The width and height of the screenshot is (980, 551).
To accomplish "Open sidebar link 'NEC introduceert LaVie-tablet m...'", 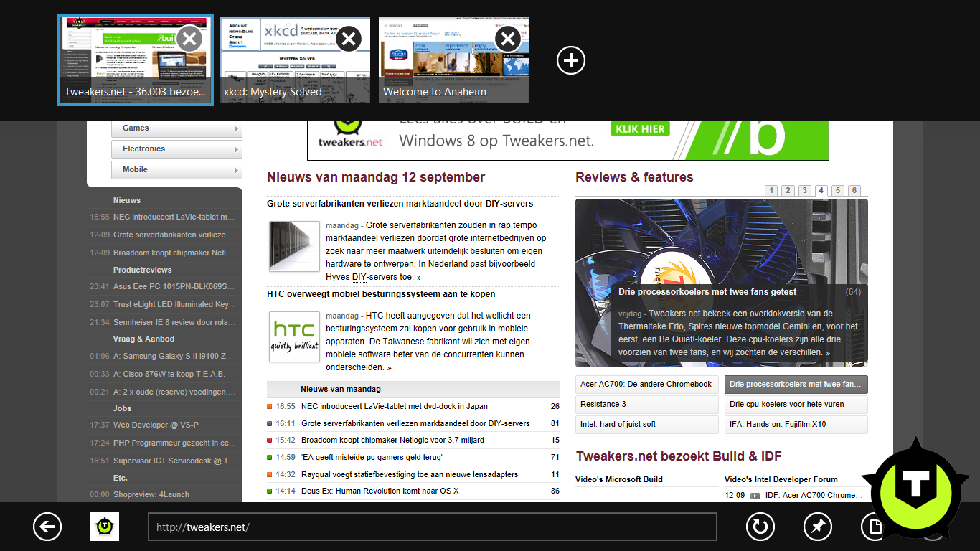I will coord(174,217).
